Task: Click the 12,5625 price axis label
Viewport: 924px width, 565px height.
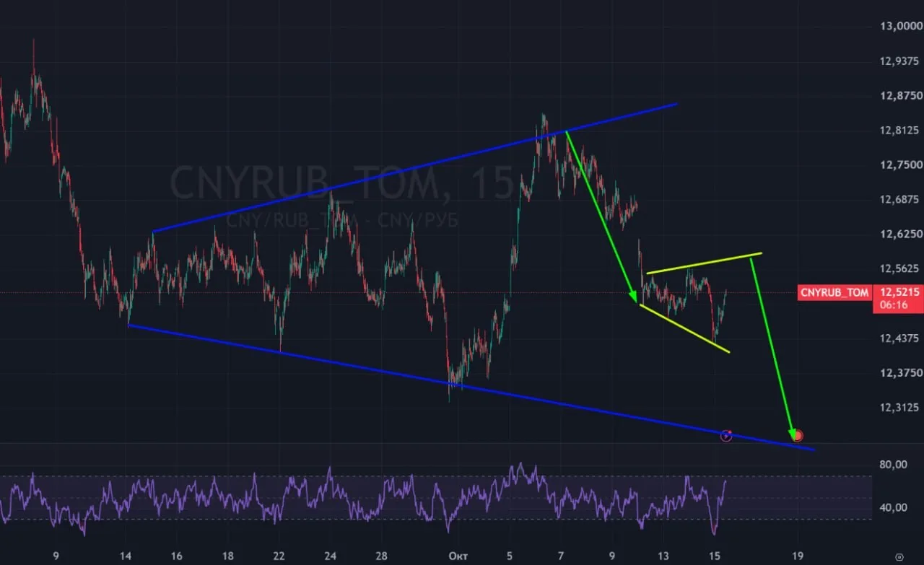Action: click(x=899, y=268)
